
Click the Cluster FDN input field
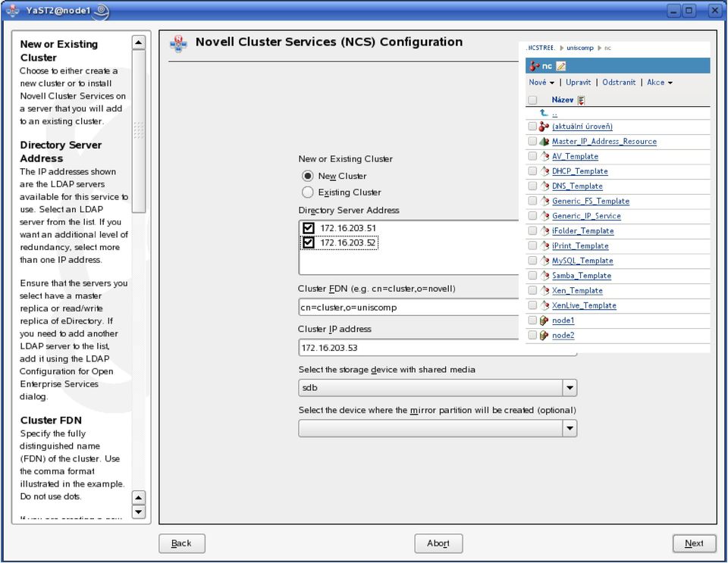[x=409, y=307]
